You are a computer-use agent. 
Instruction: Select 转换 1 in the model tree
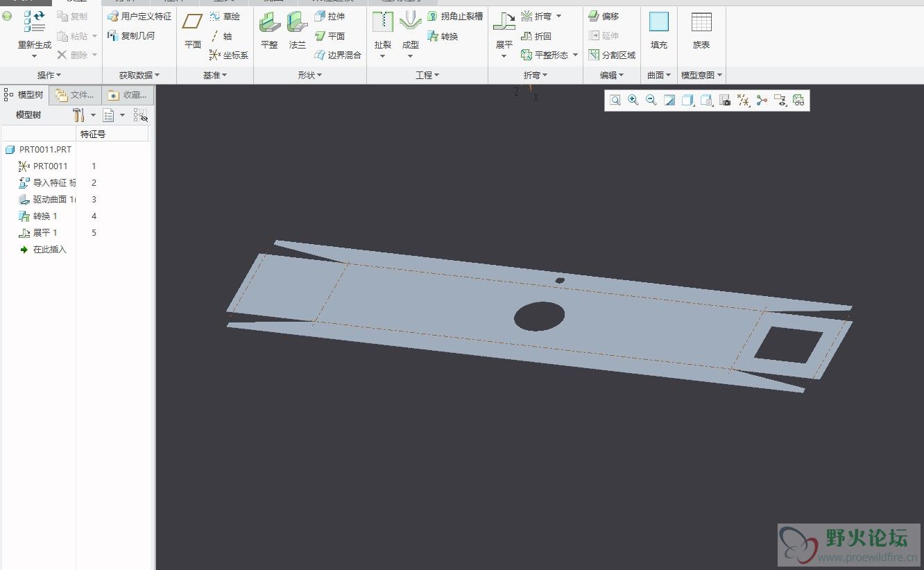pos(38,216)
